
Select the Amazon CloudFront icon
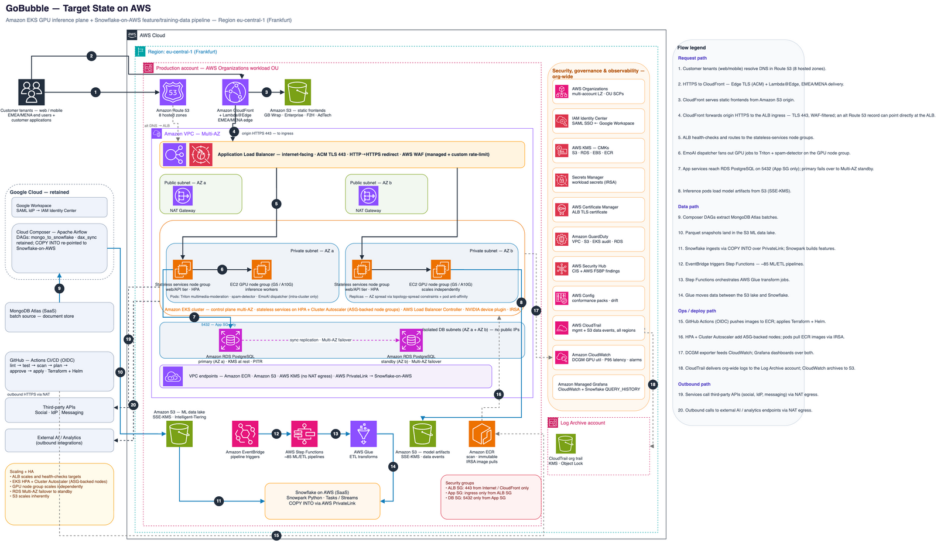pyautogui.click(x=235, y=92)
